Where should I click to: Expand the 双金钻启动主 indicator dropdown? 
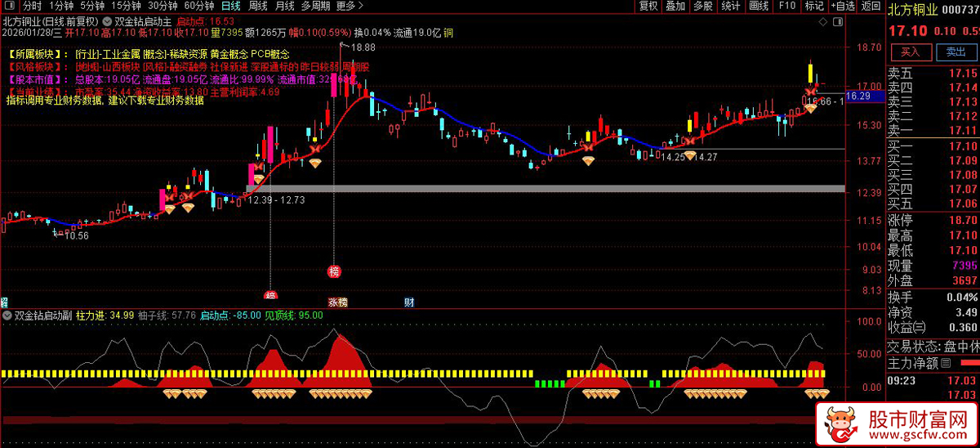tap(109, 21)
